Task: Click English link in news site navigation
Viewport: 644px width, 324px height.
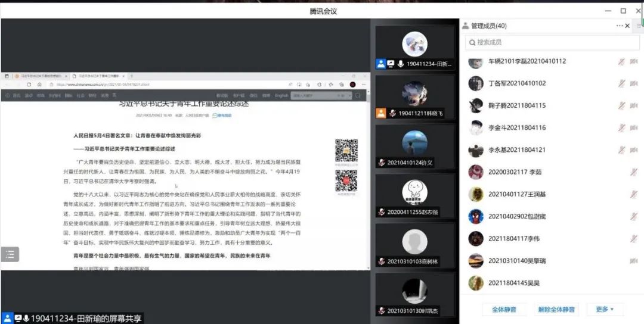Action: (281, 95)
